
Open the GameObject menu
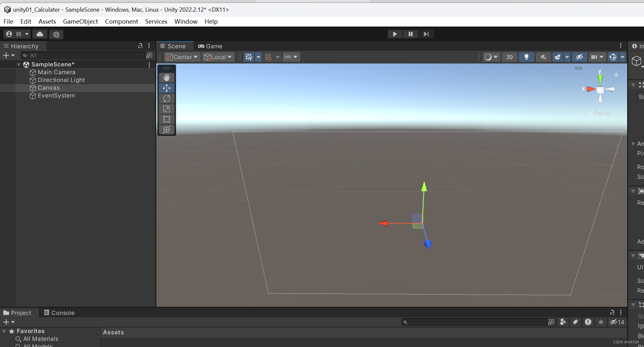click(x=81, y=21)
